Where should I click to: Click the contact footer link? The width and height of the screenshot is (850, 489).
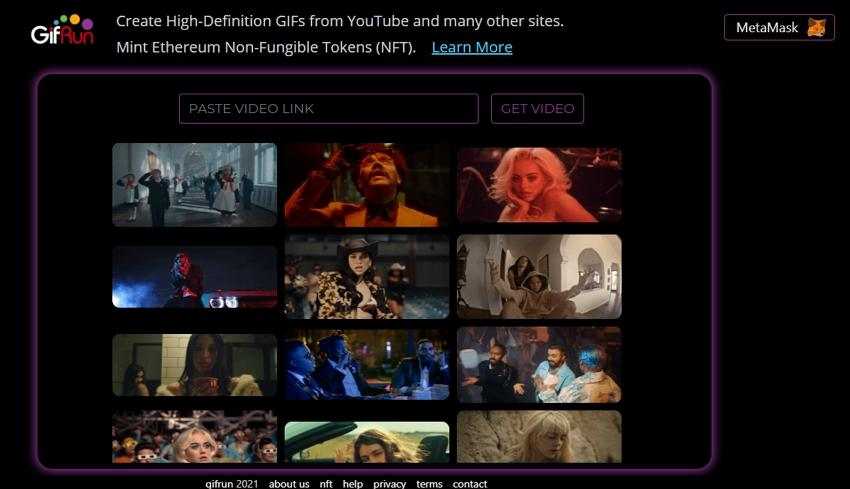469,483
